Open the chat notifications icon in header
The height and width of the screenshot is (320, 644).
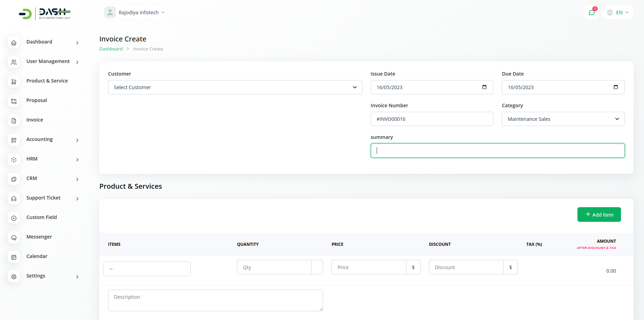pos(591,13)
